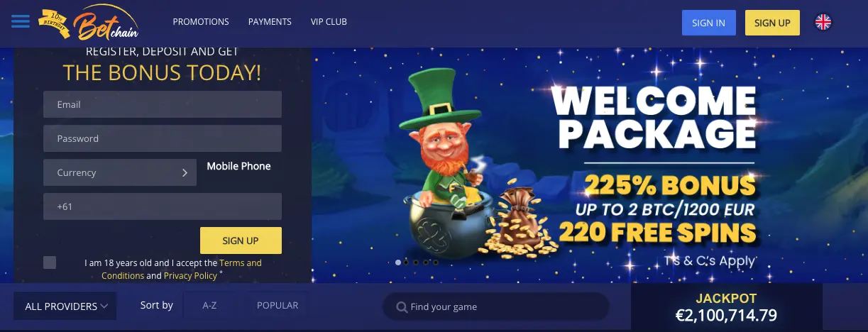The image size is (868, 332).
Task: Open the VIP Club menu item
Action: pyautogui.click(x=329, y=22)
